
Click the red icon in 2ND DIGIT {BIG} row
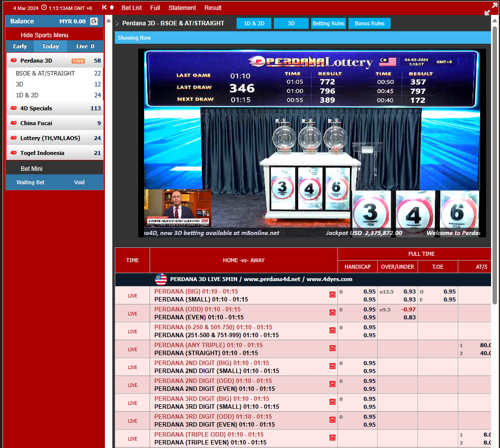pos(333,366)
